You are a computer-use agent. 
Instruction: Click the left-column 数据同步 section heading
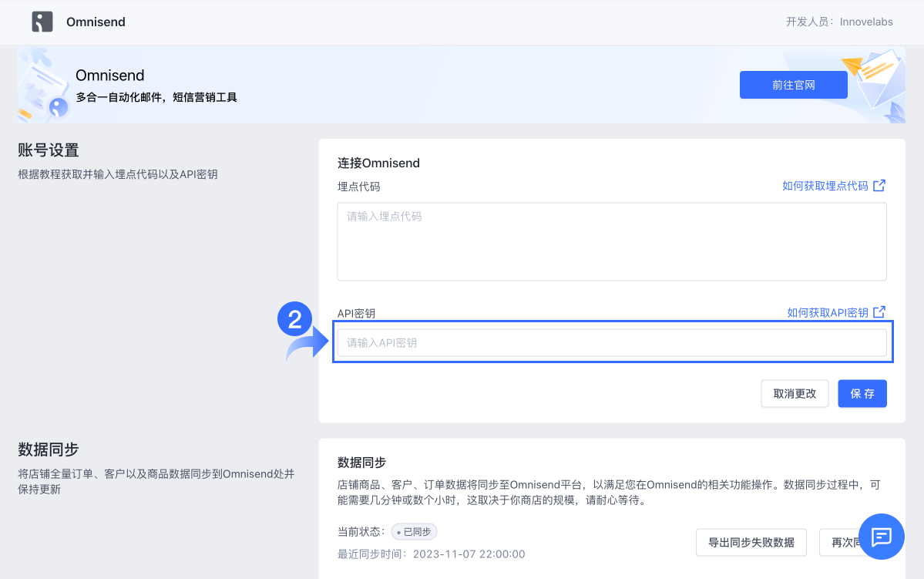49,449
